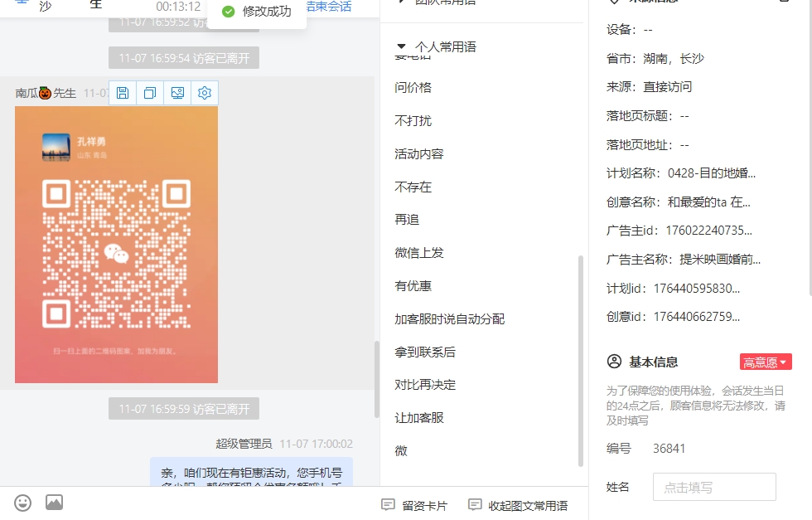Select the 拿到联系后 quick phrase
Image resolution: width=812 pixels, height=520 pixels.
[424, 352]
